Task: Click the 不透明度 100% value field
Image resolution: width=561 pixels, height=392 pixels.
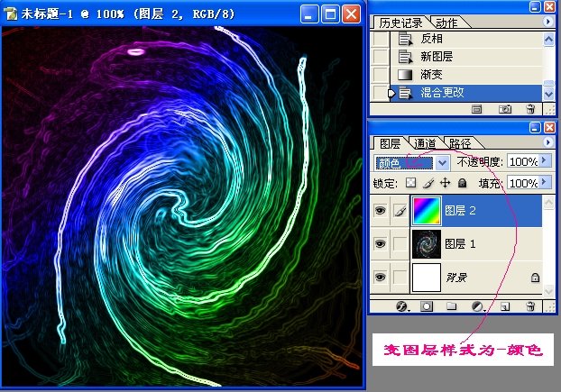Action: click(x=523, y=162)
